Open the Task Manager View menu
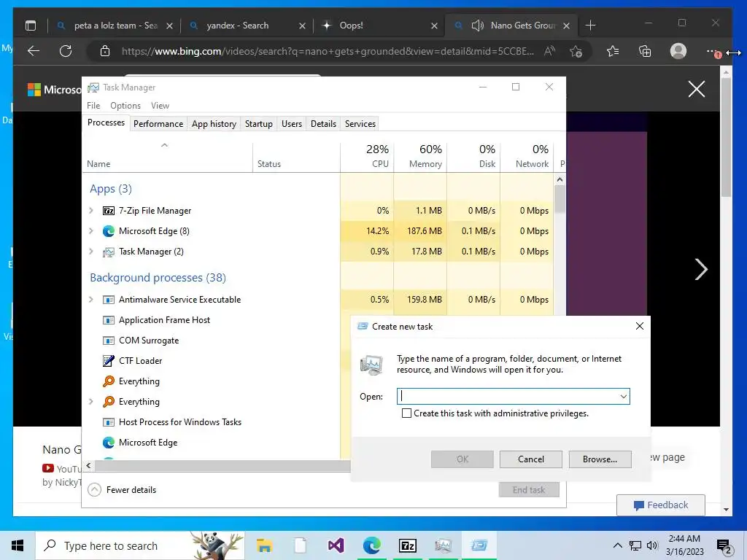Image resolution: width=747 pixels, height=560 pixels. [x=160, y=106]
